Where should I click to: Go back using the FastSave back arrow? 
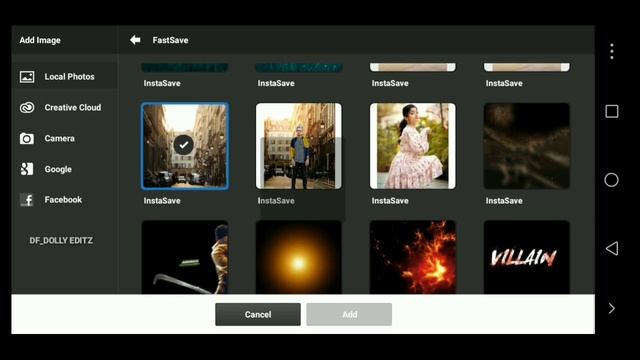click(x=135, y=40)
